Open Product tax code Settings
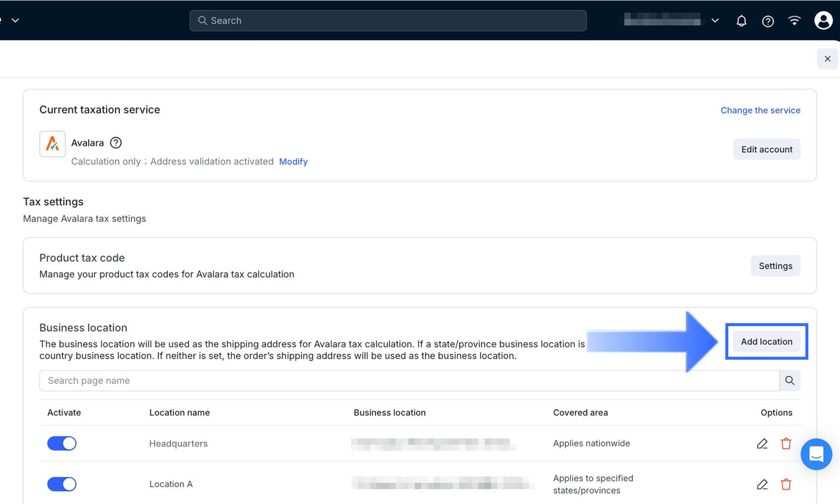 tap(776, 266)
